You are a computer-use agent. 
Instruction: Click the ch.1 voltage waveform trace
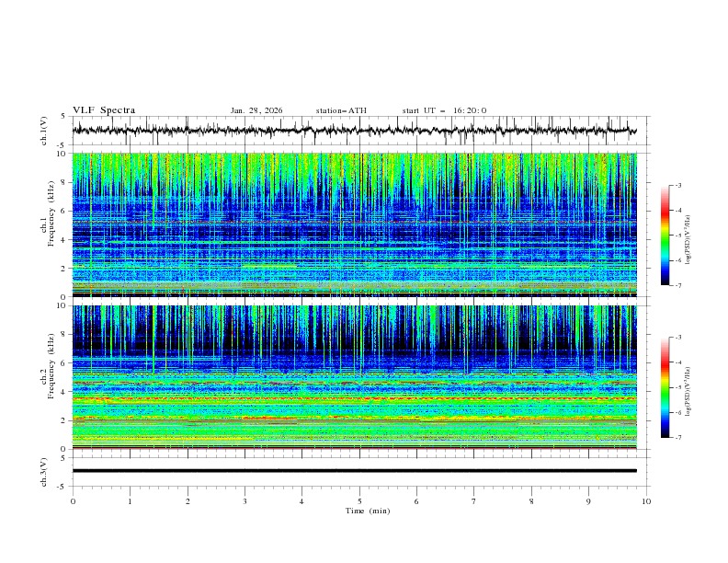coord(354,131)
